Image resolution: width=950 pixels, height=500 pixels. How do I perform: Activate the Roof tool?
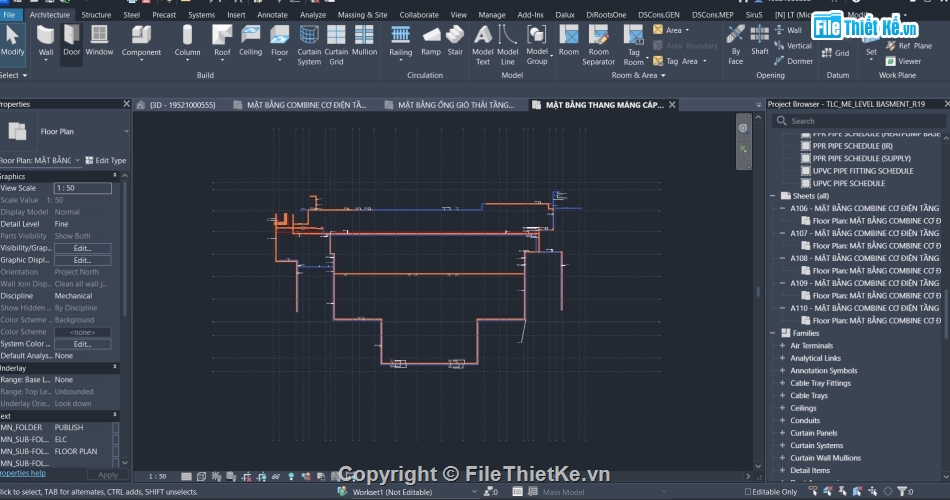(x=222, y=42)
